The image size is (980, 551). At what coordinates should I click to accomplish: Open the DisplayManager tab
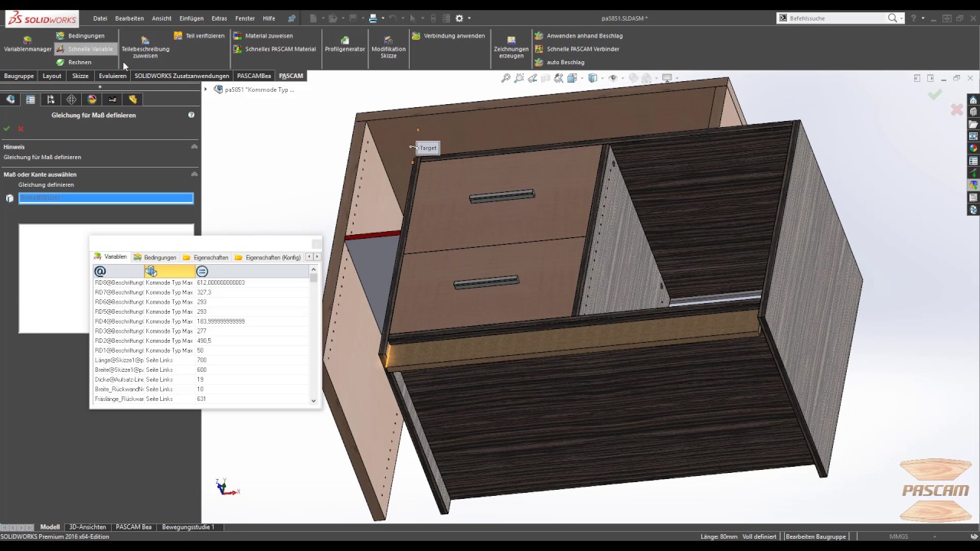[92, 99]
